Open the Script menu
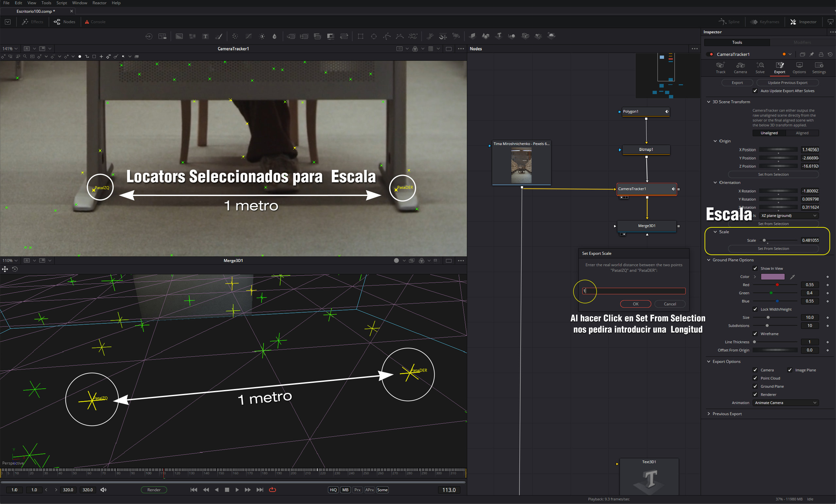This screenshot has height=504, width=836. [x=61, y=3]
